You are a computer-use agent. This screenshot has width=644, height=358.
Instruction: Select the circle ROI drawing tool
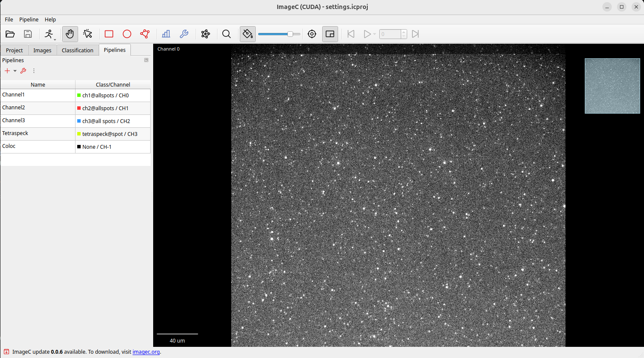tap(127, 34)
